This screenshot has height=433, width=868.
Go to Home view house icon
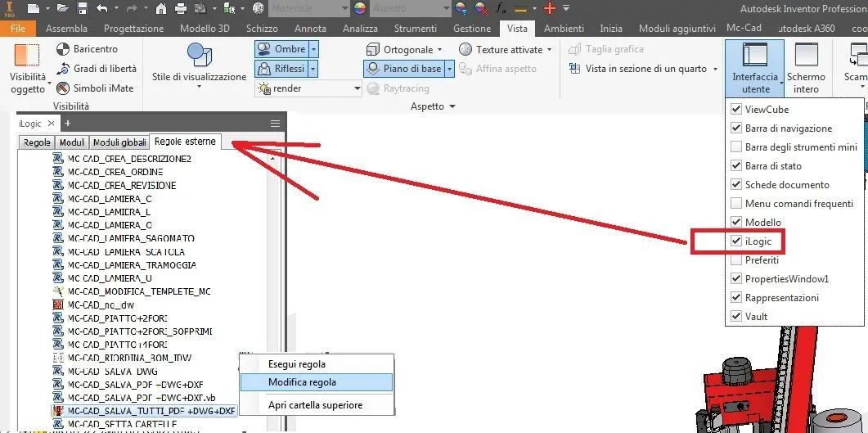point(161,8)
